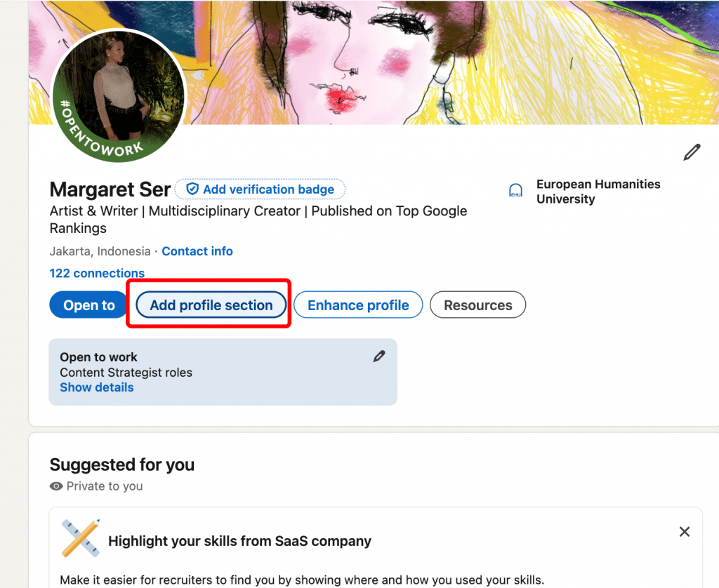Show details of Content Strategist roles
Image resolution: width=719 pixels, height=588 pixels.
point(96,387)
